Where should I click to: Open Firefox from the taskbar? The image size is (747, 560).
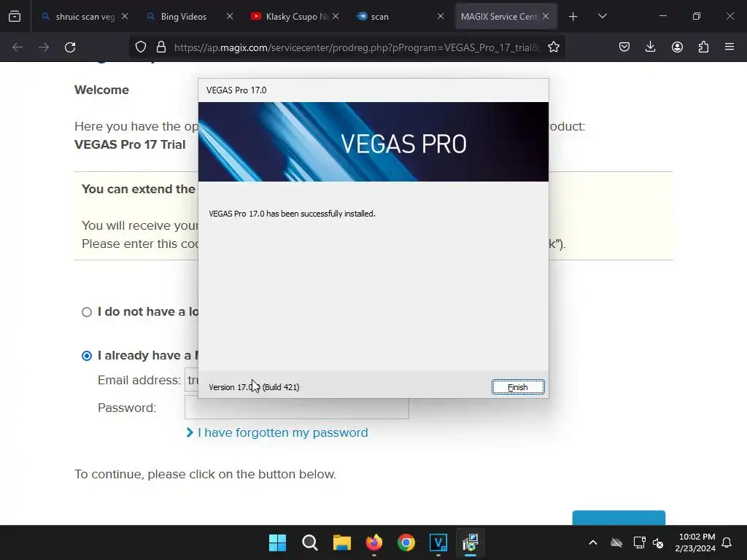(374, 542)
